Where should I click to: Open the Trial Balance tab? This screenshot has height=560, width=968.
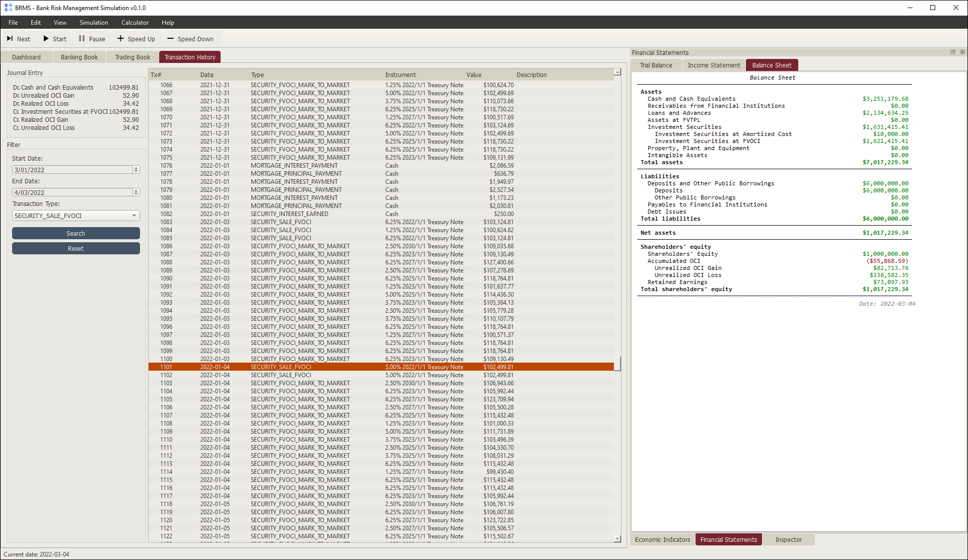point(656,65)
